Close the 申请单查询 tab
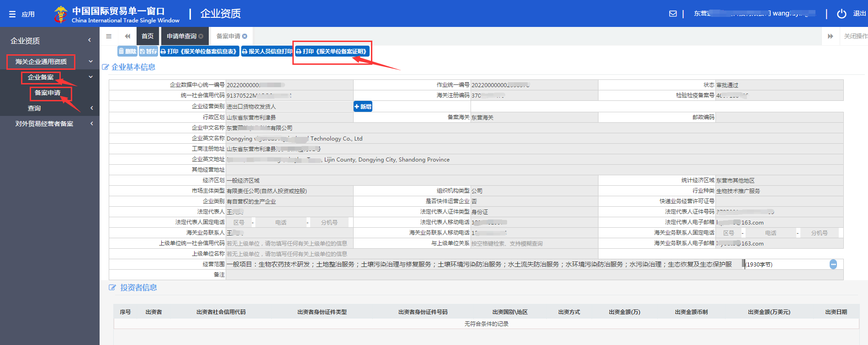The width and height of the screenshot is (868, 345). coord(201,36)
